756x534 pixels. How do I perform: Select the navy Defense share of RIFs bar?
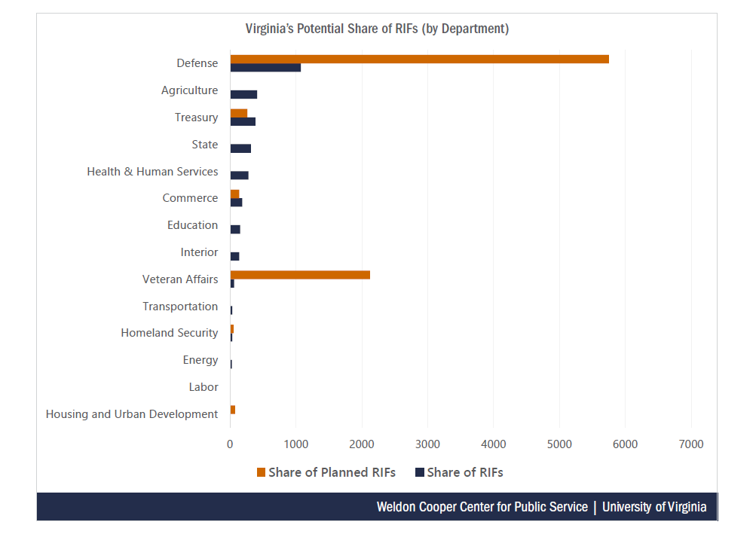(265, 68)
